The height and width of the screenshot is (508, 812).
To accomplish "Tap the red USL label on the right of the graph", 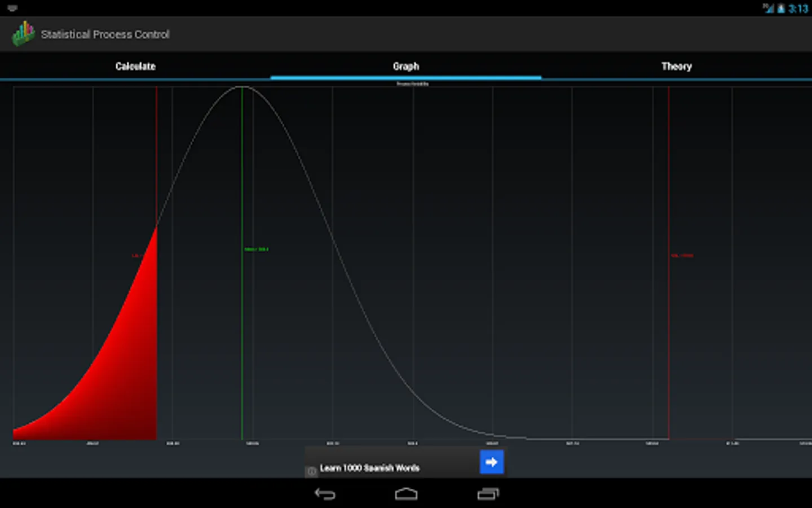I will tap(682, 256).
